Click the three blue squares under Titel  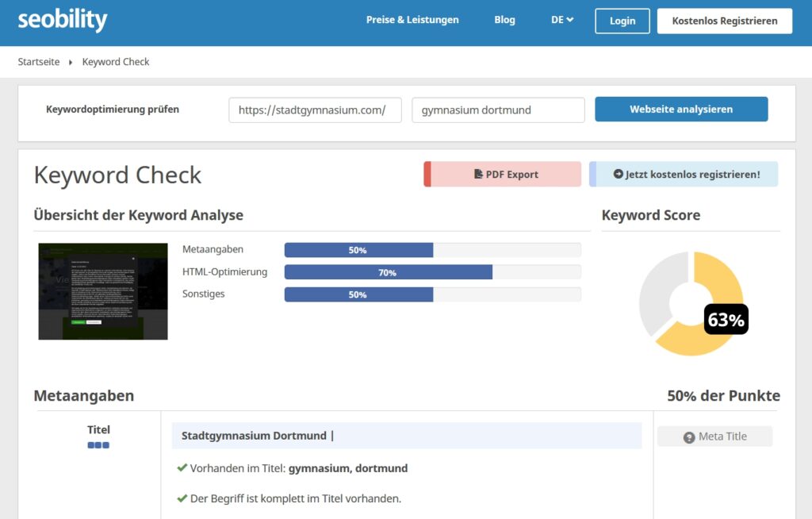[98, 445]
